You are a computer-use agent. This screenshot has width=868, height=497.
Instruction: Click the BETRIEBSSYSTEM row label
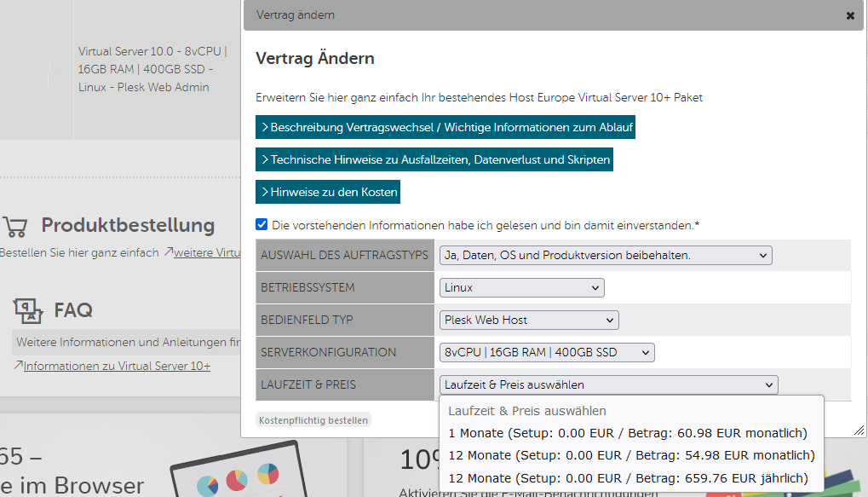(x=308, y=287)
